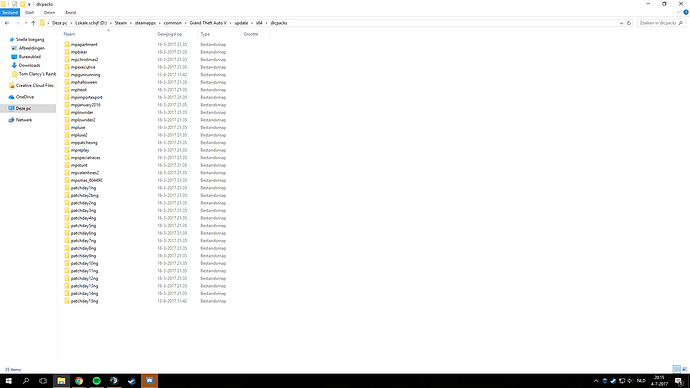Open Discord from the taskbar

pos(149,381)
